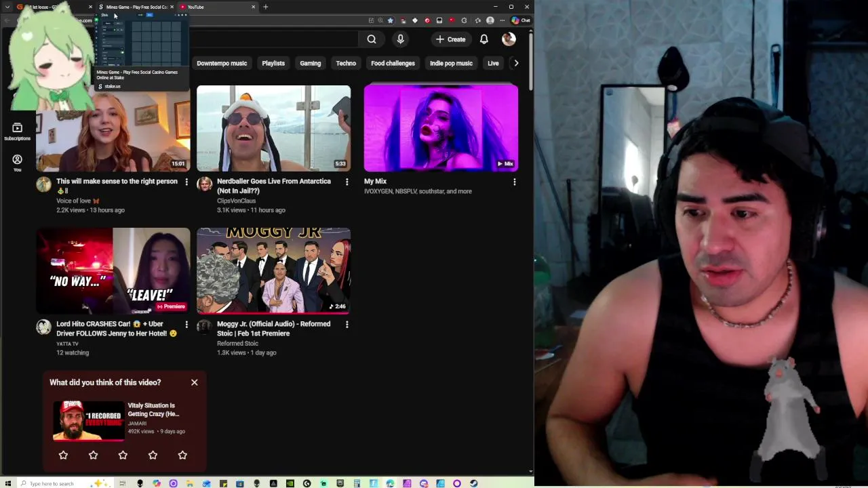Open Moggy Jr. Official Audio title

273,329
